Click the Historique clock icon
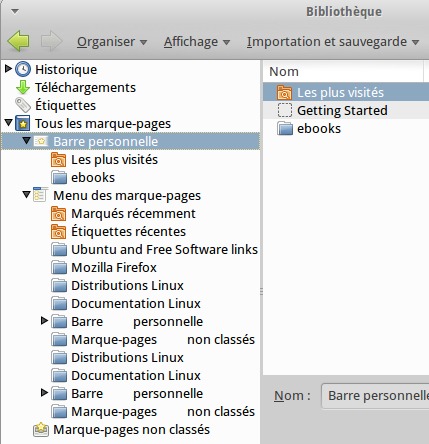The image size is (429, 444). [x=23, y=69]
